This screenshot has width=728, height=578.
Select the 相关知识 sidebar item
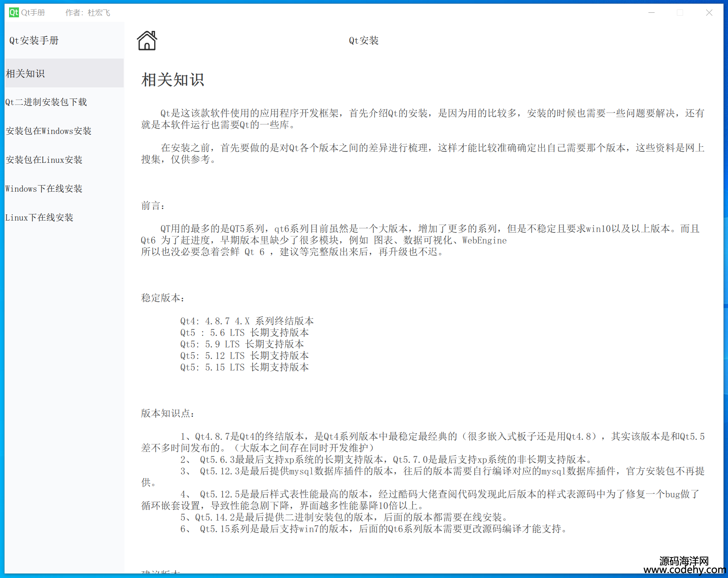pos(64,73)
